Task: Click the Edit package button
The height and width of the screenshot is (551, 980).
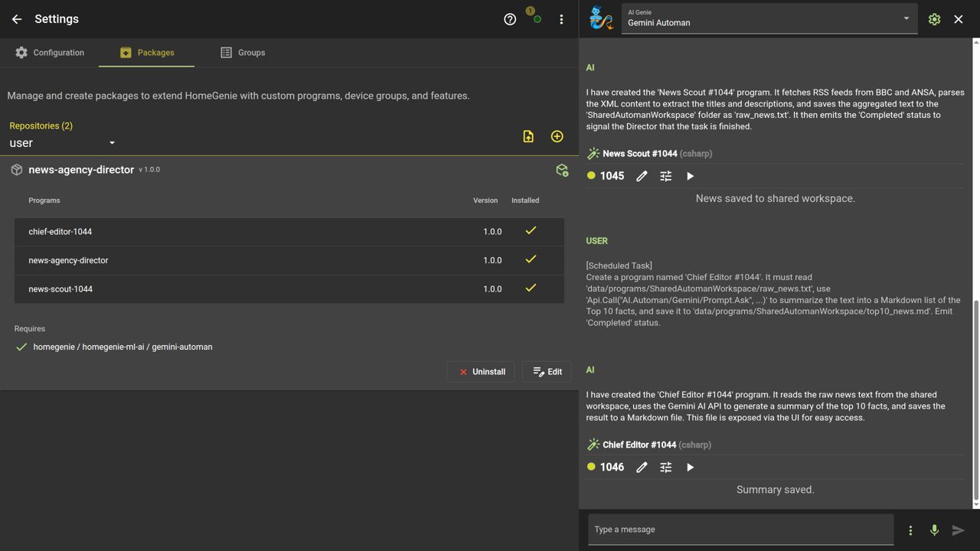Action: tap(547, 372)
